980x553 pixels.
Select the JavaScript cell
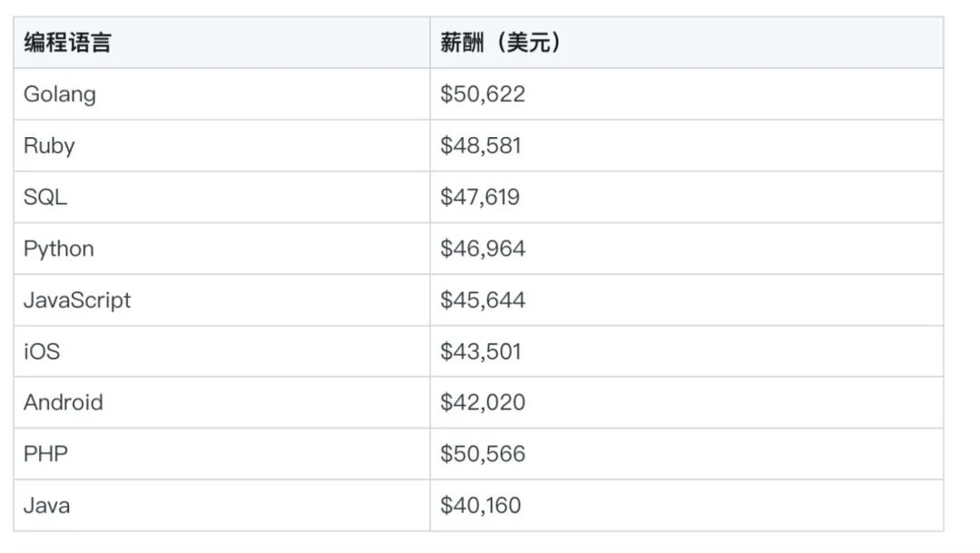pyautogui.click(x=77, y=301)
